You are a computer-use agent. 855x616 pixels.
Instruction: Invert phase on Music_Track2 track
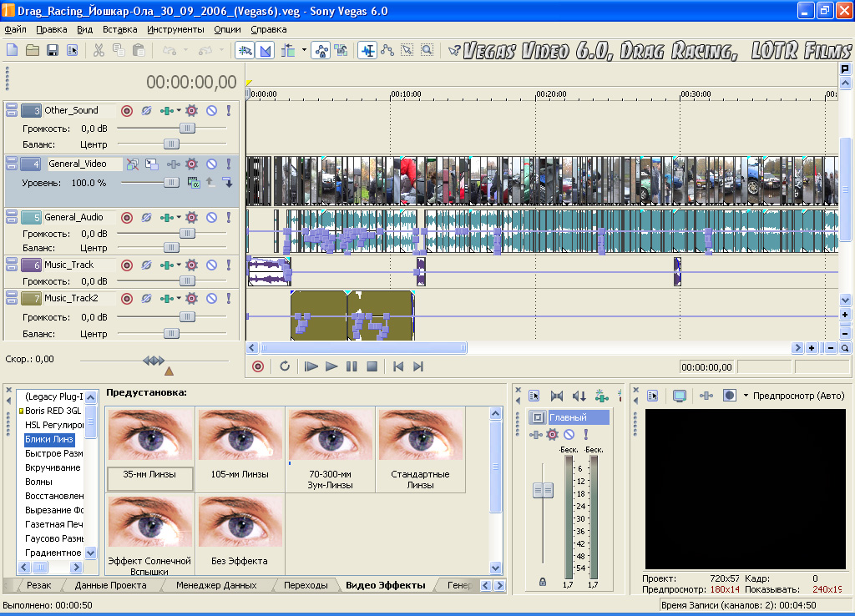(146, 298)
